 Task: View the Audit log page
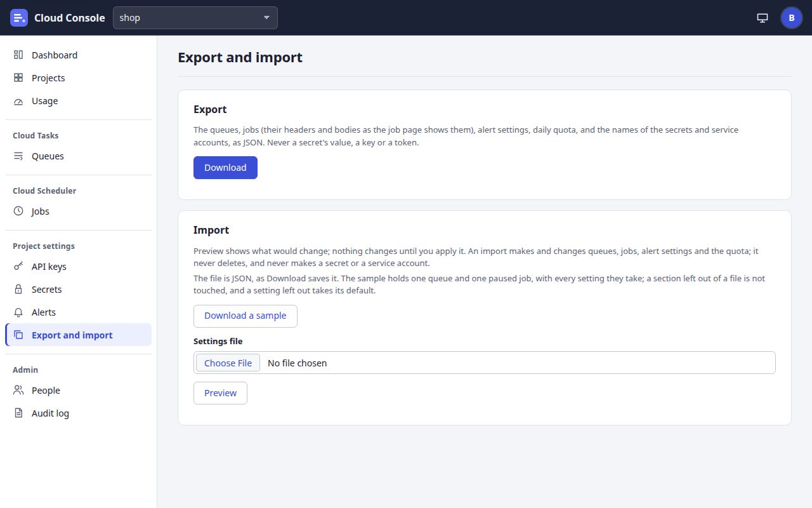(79, 413)
